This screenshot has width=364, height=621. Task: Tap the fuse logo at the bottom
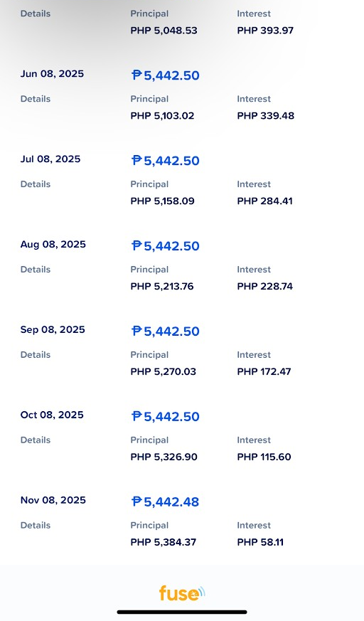pos(182,593)
